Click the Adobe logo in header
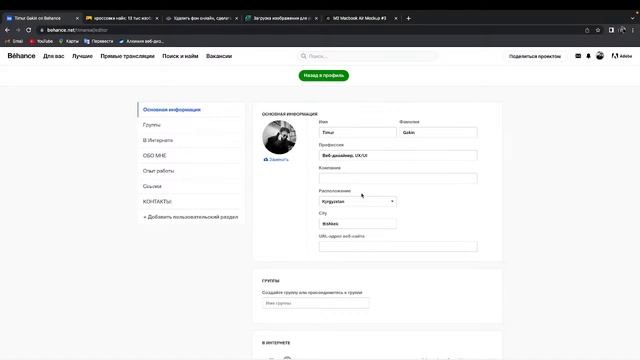 [622, 56]
